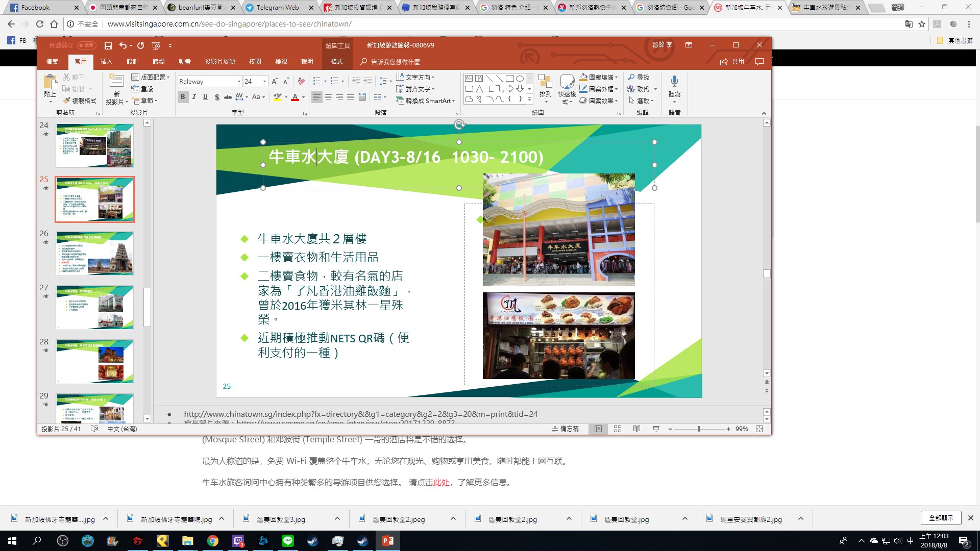This screenshot has height=551, width=980.
Task: Click the Undo arrow in quick access toolbar
Action: (x=122, y=45)
